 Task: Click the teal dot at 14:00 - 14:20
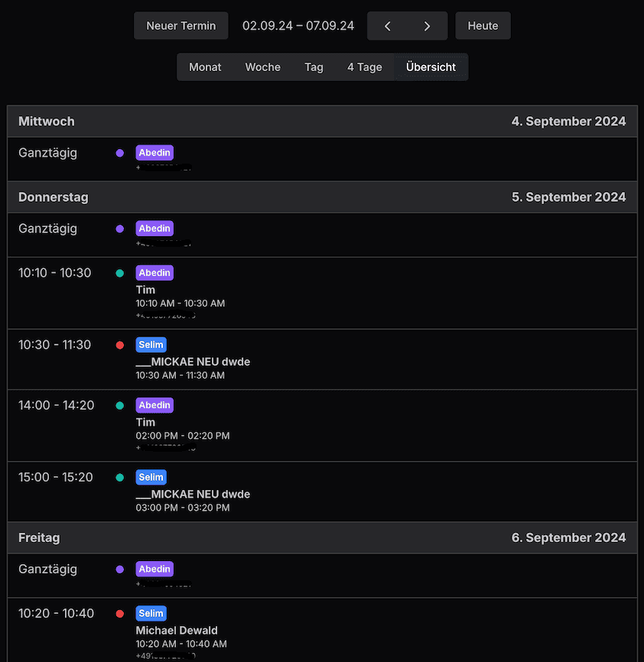119,405
